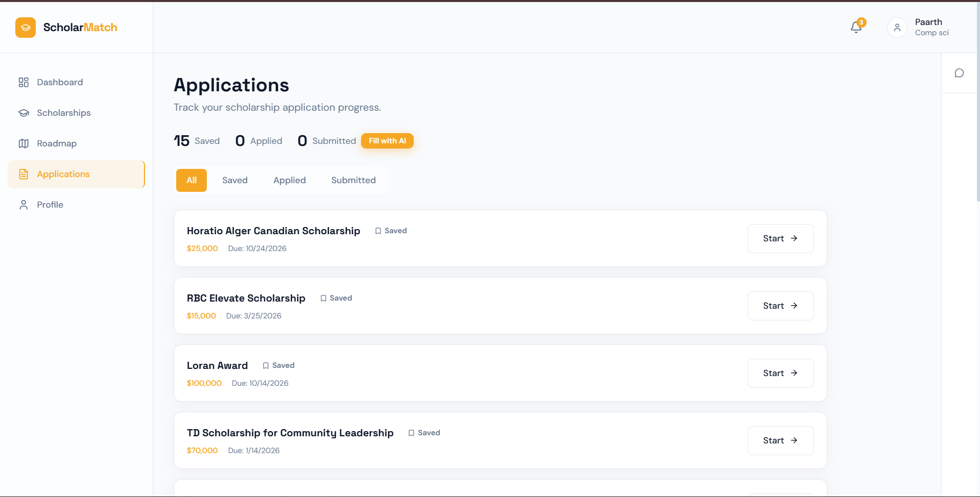The height and width of the screenshot is (497, 980).
Task: Start the Horatio Alger Canadian Scholarship application
Action: click(x=780, y=238)
